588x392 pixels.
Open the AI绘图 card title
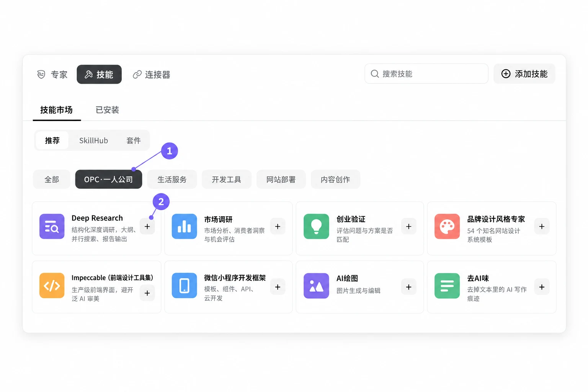pos(347,278)
